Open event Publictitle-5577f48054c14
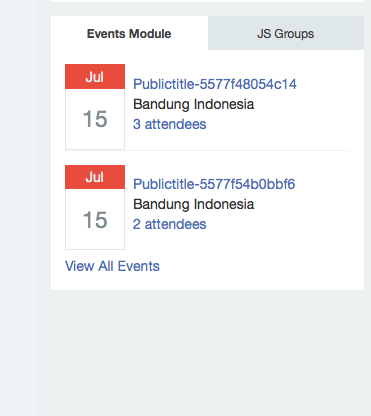Image resolution: width=371 pixels, height=416 pixels. tap(215, 84)
